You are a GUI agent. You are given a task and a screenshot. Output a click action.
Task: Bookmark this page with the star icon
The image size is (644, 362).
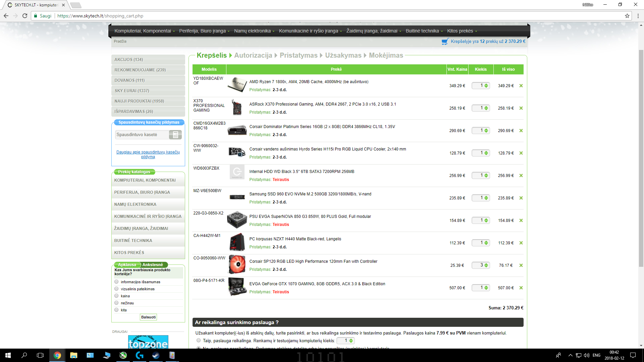click(x=627, y=16)
